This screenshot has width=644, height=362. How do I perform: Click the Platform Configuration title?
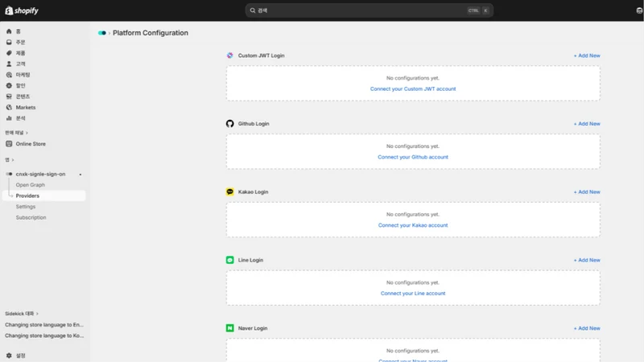151,33
